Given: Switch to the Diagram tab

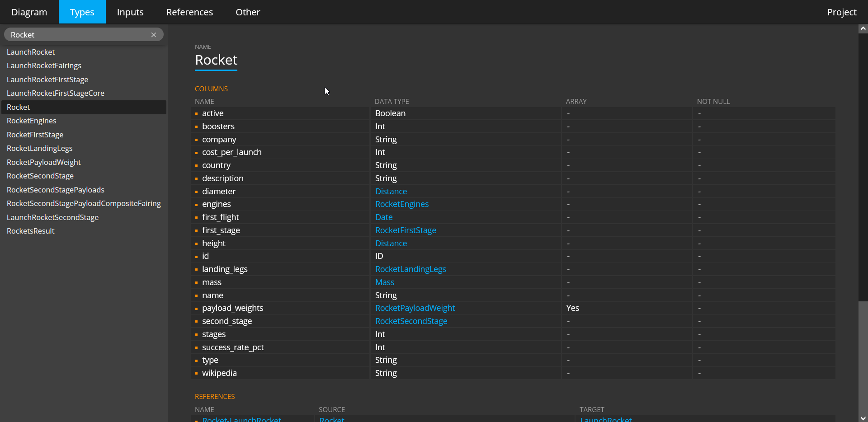Looking at the screenshot, I should [29, 12].
